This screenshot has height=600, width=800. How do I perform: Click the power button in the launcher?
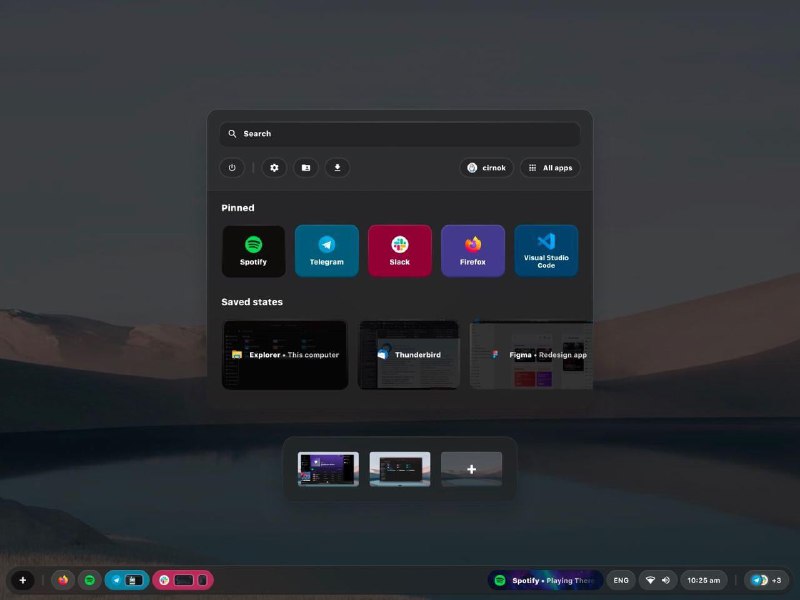coord(232,168)
